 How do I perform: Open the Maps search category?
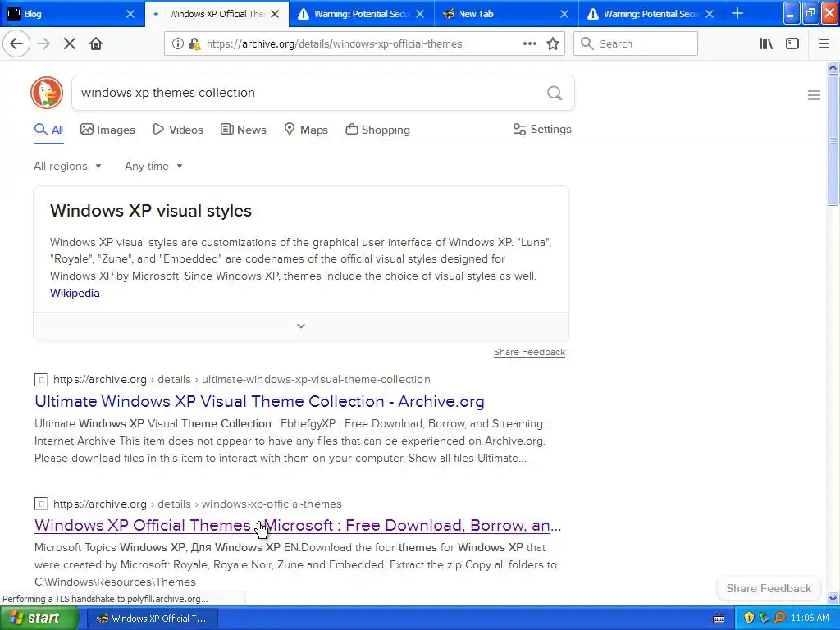click(x=306, y=130)
